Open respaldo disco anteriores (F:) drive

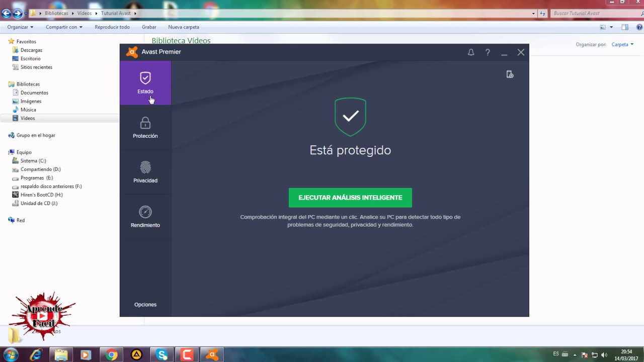point(51,187)
